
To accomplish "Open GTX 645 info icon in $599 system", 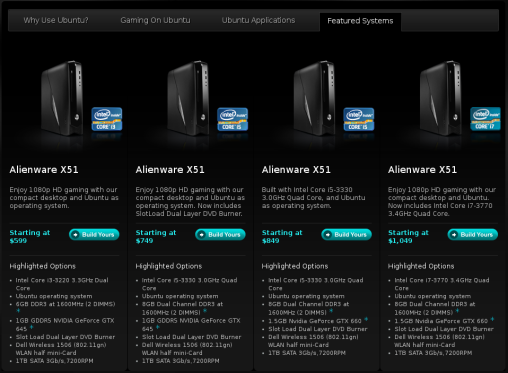I will [x=31, y=327].
